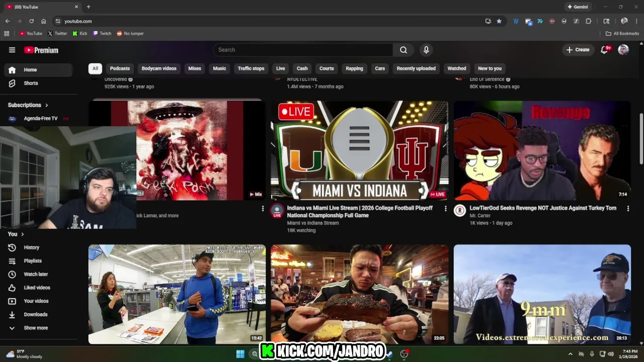This screenshot has height=362, width=644.
Task: Click the Mr. Carter channel avatar
Action: pos(460,211)
